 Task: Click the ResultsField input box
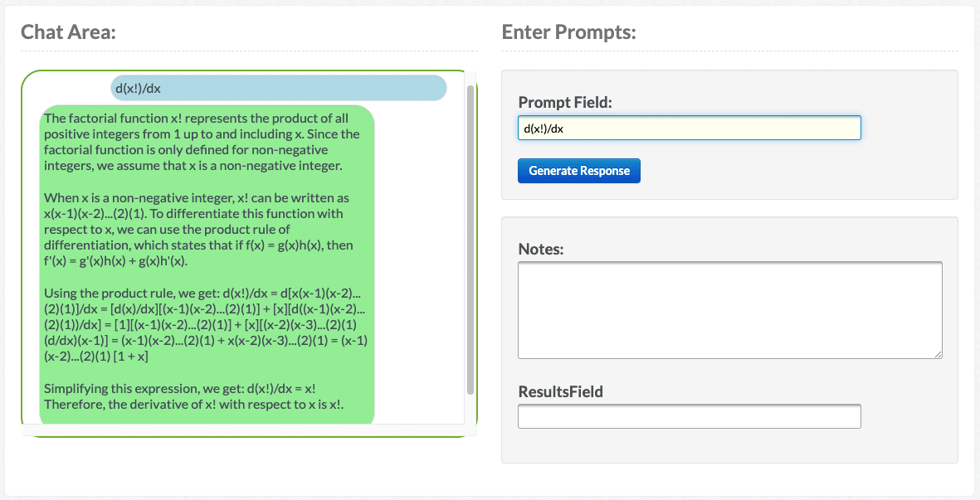tap(689, 416)
